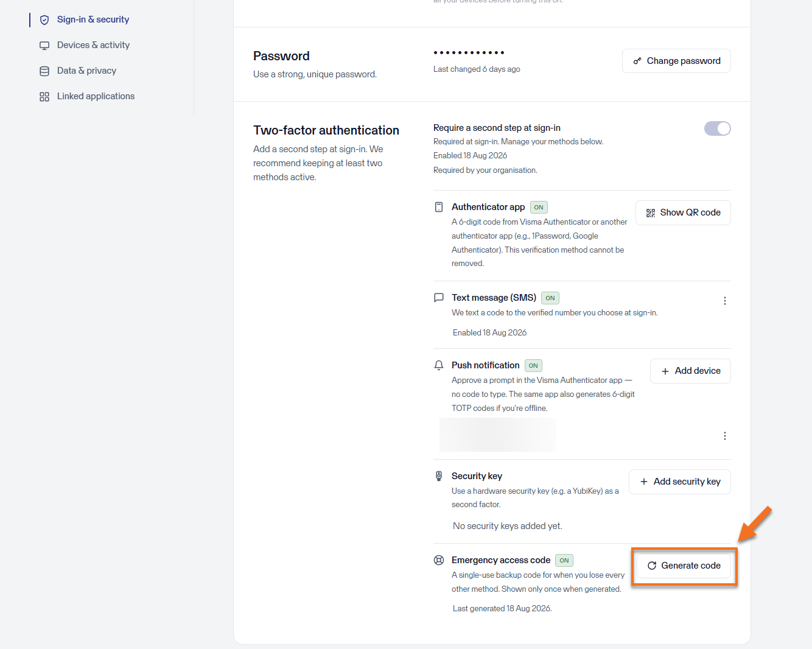Screen dimensions: 812x649
Task: Click the Change password button
Action: (x=676, y=61)
